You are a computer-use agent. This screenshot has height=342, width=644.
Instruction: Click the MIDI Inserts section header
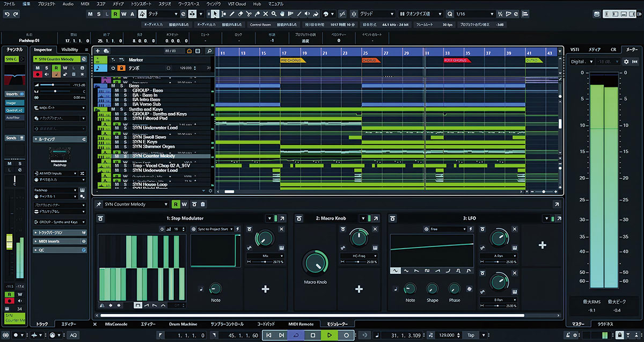60,242
